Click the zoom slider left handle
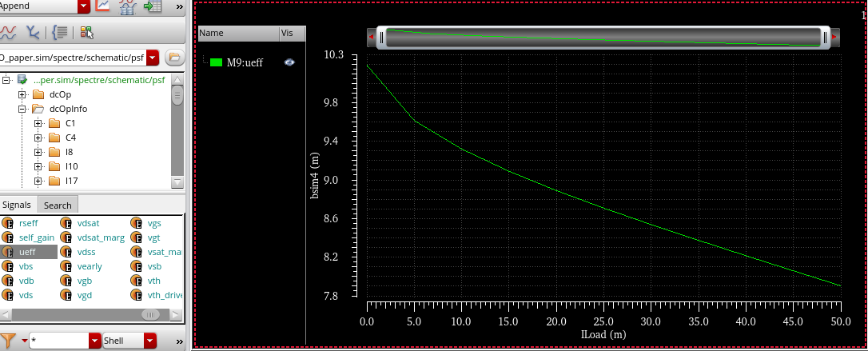Viewport: 868px width, 351px height. click(x=381, y=38)
